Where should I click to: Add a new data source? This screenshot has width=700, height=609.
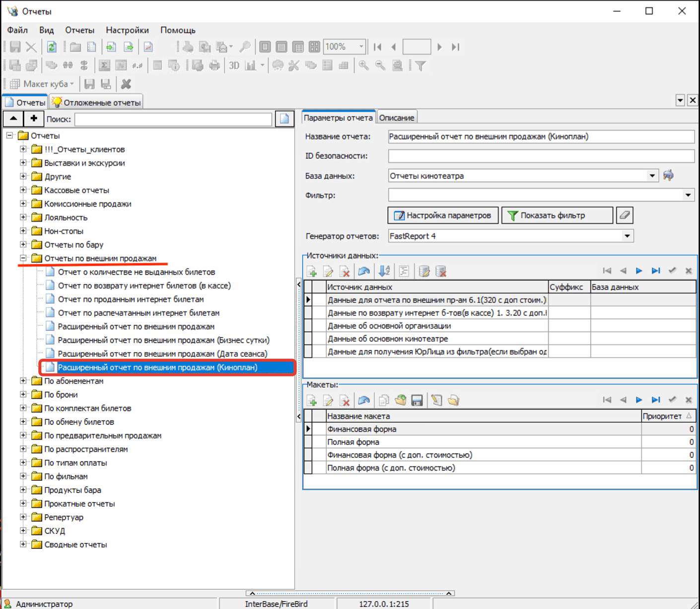(x=312, y=271)
